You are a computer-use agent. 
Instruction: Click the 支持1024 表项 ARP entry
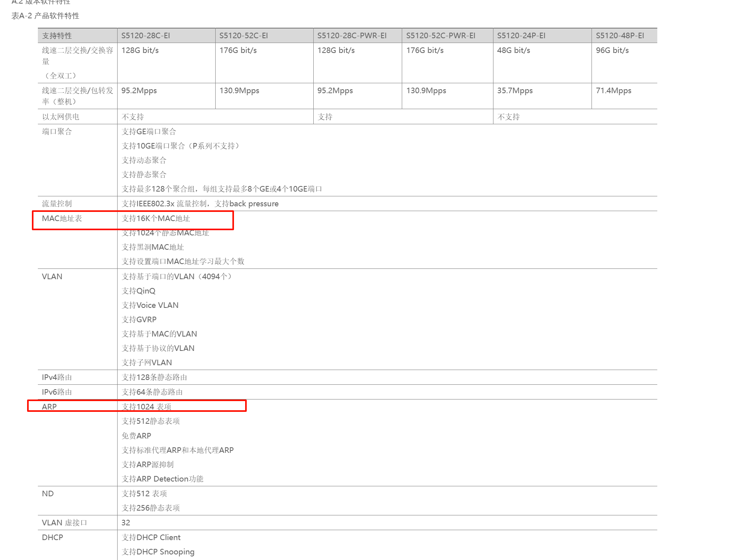pos(147,407)
